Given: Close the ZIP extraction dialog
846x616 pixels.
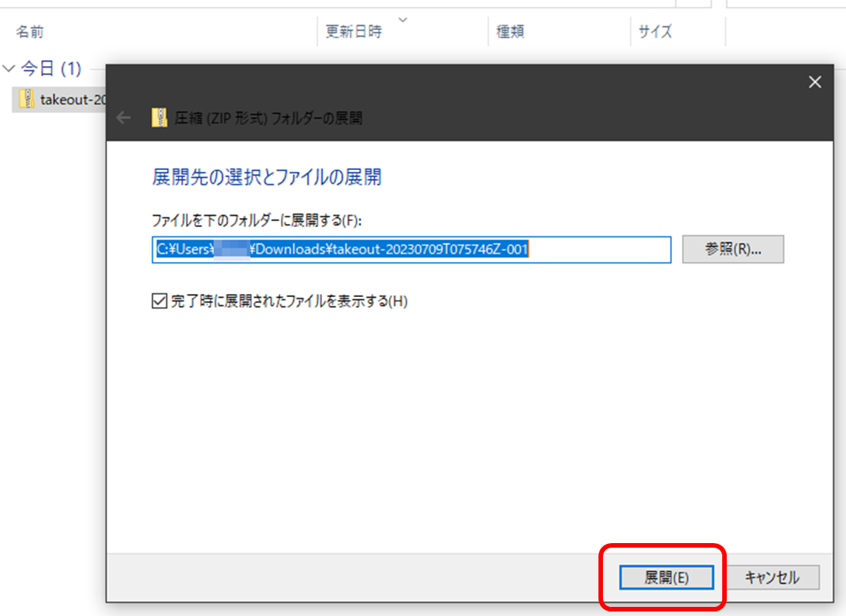Looking at the screenshot, I should click(815, 82).
